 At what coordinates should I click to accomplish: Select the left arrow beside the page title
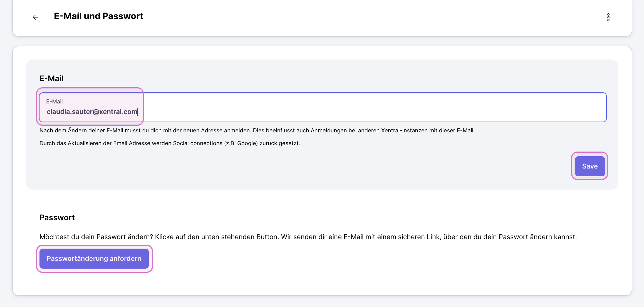35,17
